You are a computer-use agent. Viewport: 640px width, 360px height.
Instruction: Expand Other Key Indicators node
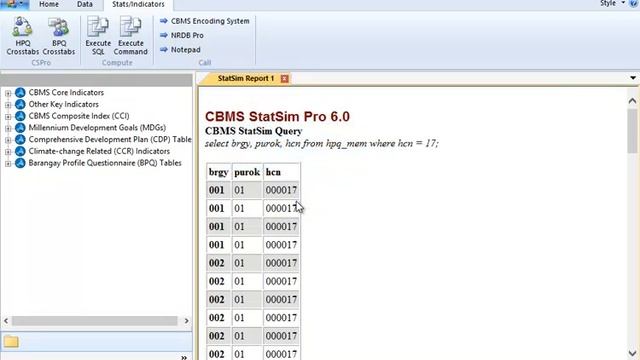8,105
